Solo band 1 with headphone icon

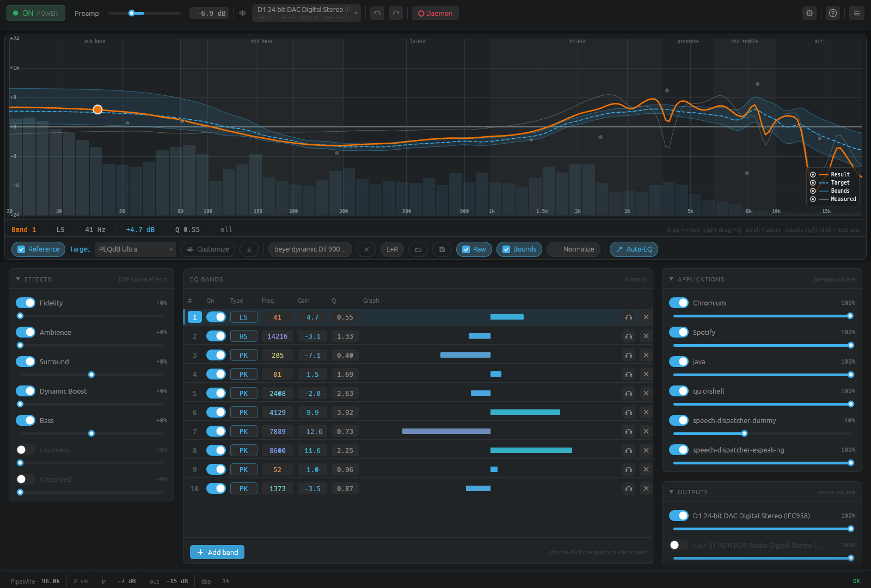pos(629,317)
